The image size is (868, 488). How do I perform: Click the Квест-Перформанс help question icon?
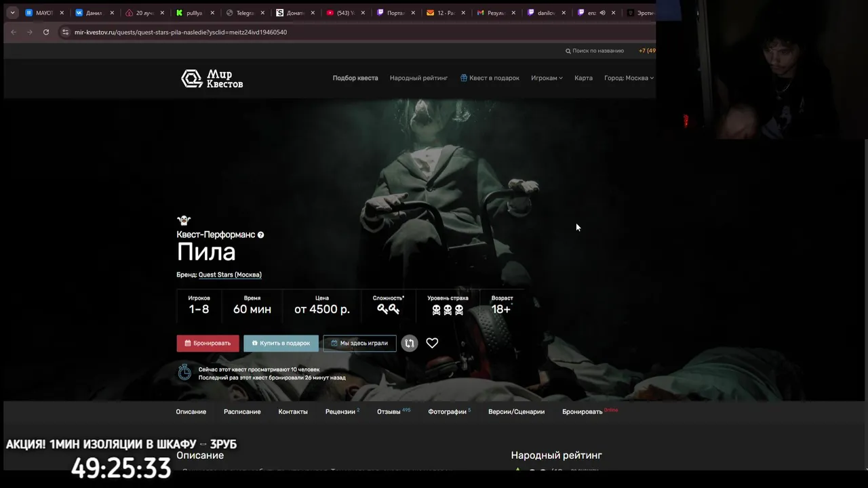coord(260,235)
